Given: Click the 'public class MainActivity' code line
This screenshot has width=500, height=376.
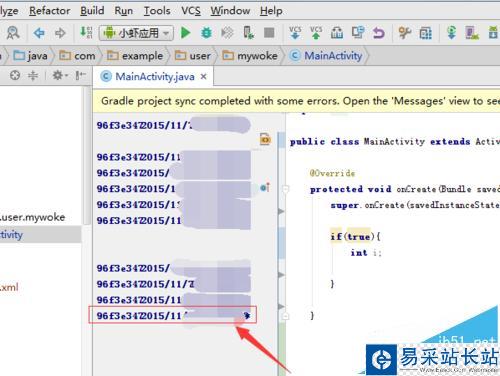Looking at the screenshot, I should (x=395, y=142).
